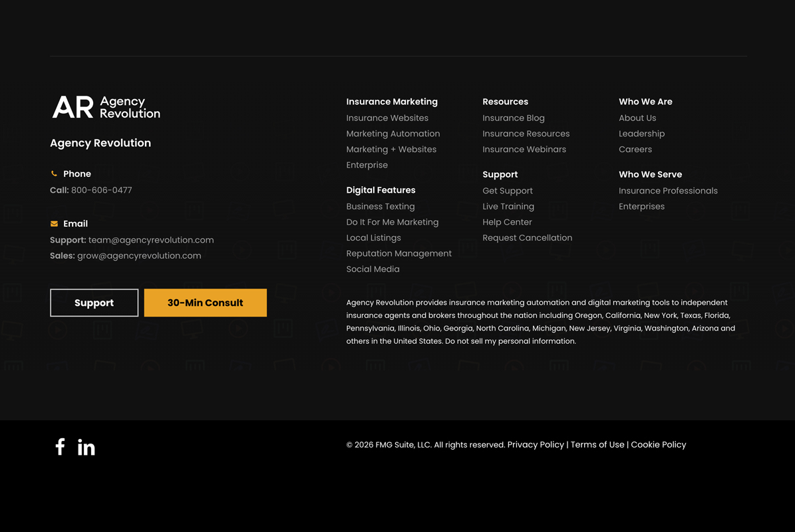Visit Marketing + Websites link
Image resolution: width=795 pixels, height=532 pixels.
coord(391,149)
